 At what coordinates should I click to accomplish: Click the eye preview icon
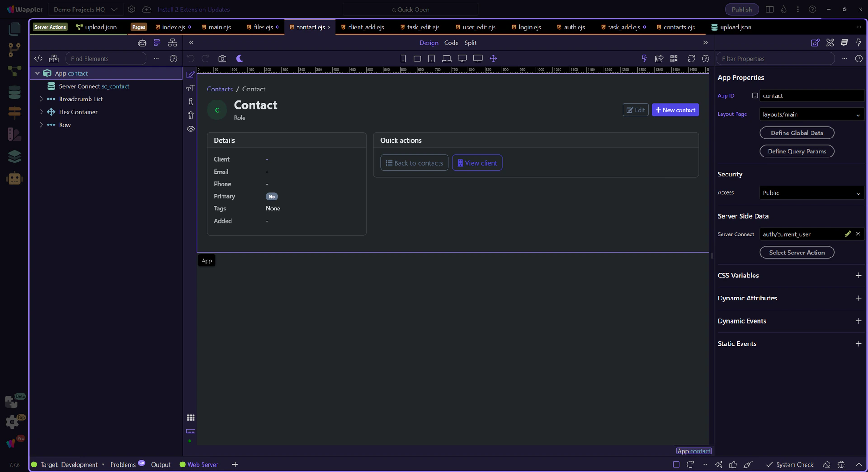point(191,129)
